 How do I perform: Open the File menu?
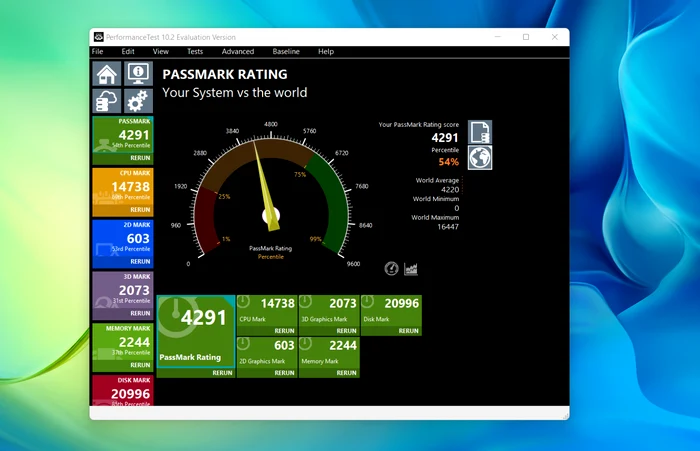pos(97,51)
